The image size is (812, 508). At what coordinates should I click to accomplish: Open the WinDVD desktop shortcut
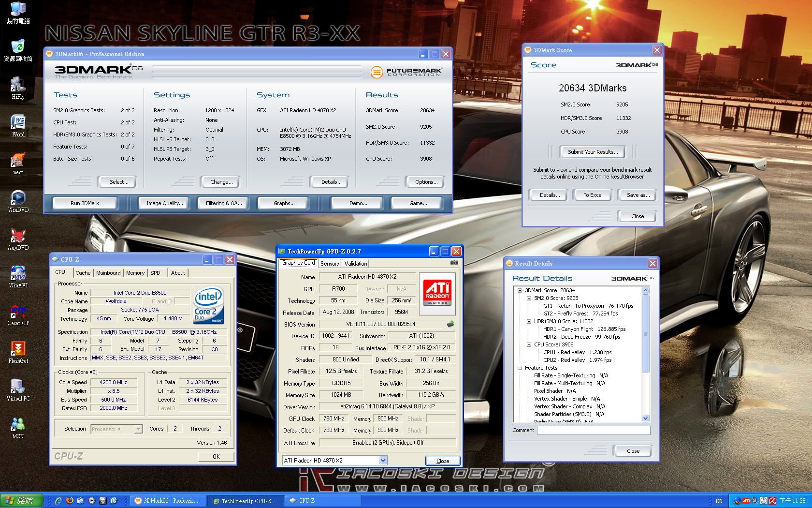coord(18,201)
